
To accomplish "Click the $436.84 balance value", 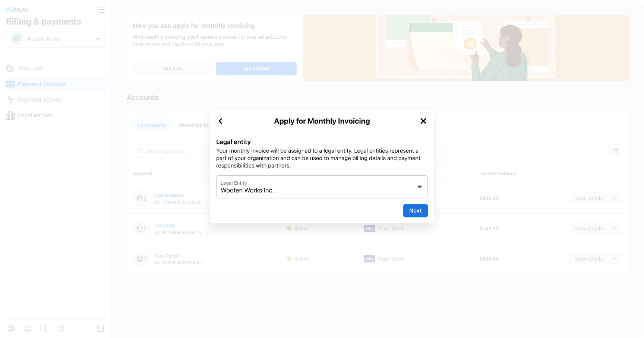I will (489, 259).
